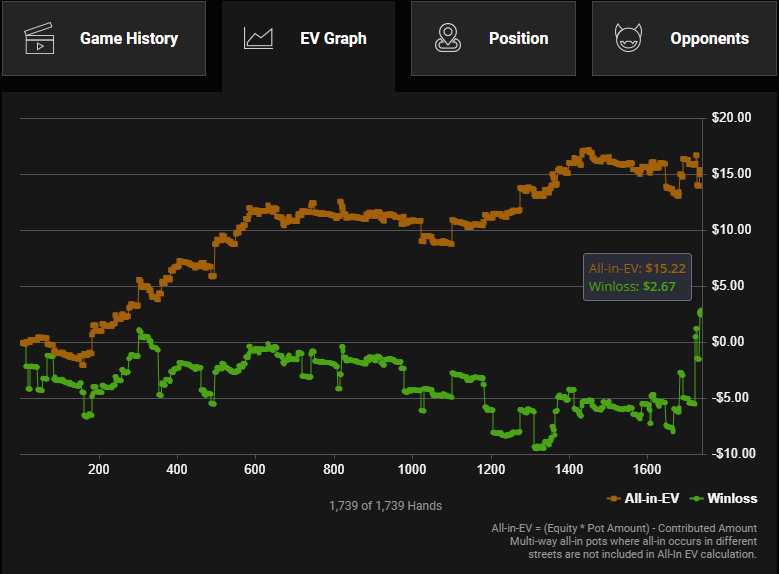Click the green Winloss legend marker
The height and width of the screenshot is (574, 779).
[697, 498]
